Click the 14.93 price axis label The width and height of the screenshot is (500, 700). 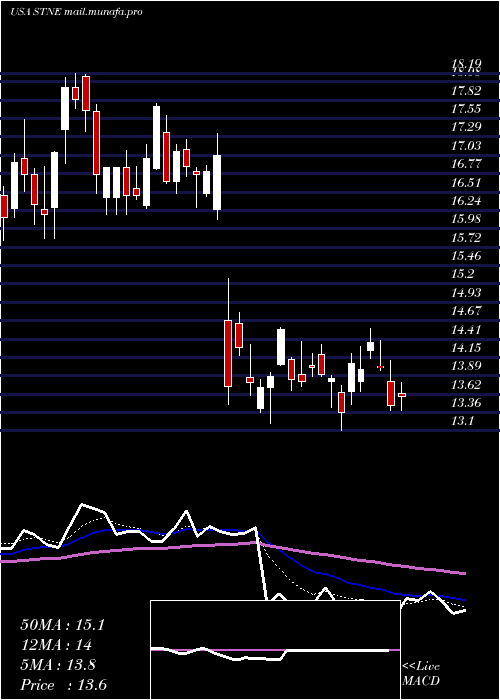point(466,293)
